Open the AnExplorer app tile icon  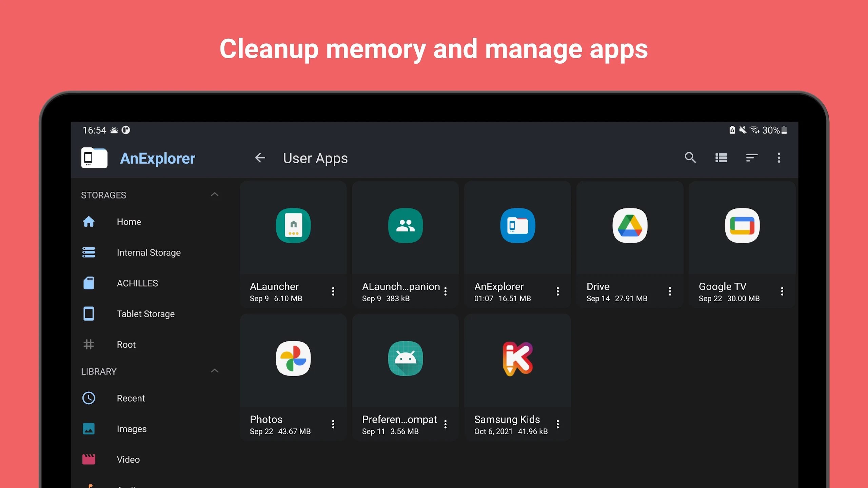pos(518,225)
